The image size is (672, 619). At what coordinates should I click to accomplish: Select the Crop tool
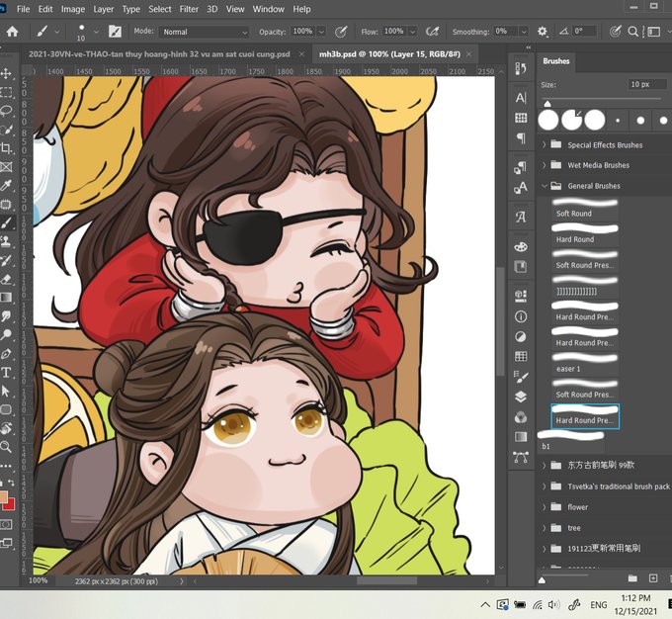pos(6,148)
